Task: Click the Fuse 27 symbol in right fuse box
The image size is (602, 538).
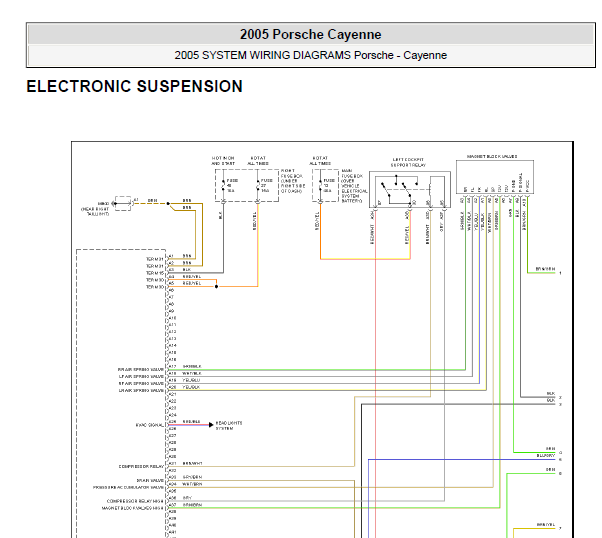Action: tap(258, 185)
